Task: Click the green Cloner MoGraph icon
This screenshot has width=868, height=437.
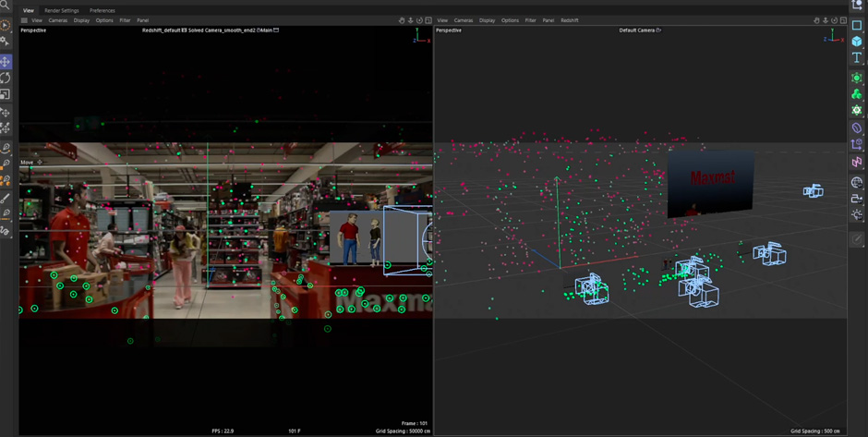Action: click(857, 94)
